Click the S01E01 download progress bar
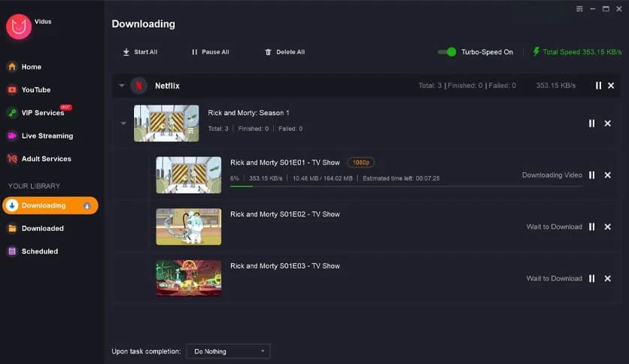Screen dimensions: 629x364 pos(406,187)
